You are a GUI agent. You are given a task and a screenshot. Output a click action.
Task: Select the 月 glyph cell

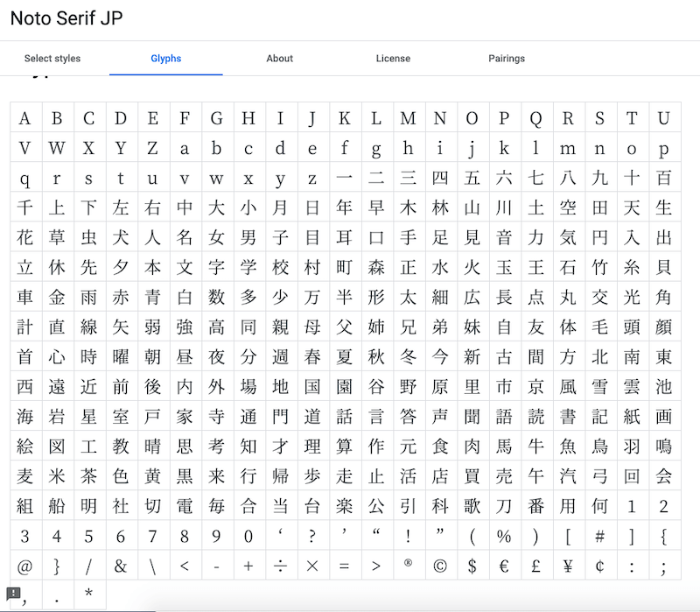[282, 207]
